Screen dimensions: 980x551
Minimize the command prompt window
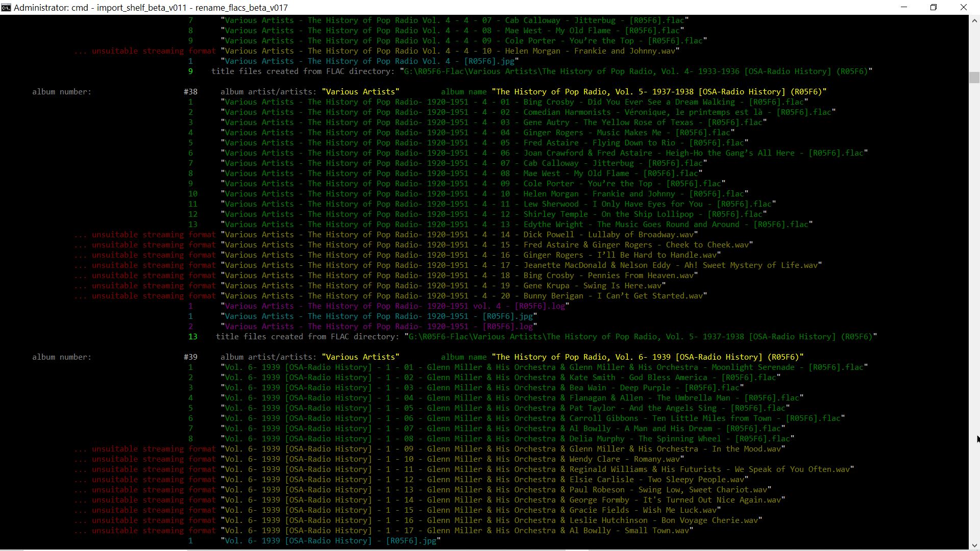tap(904, 7)
